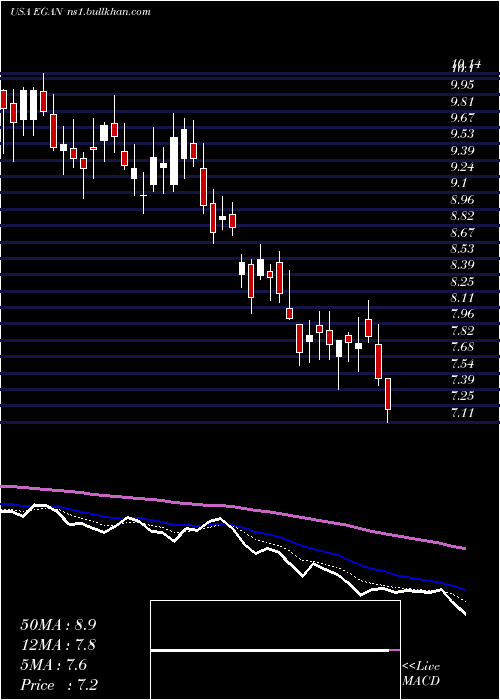
Task: Click the 9.53 price axis label
Action: coord(462,134)
